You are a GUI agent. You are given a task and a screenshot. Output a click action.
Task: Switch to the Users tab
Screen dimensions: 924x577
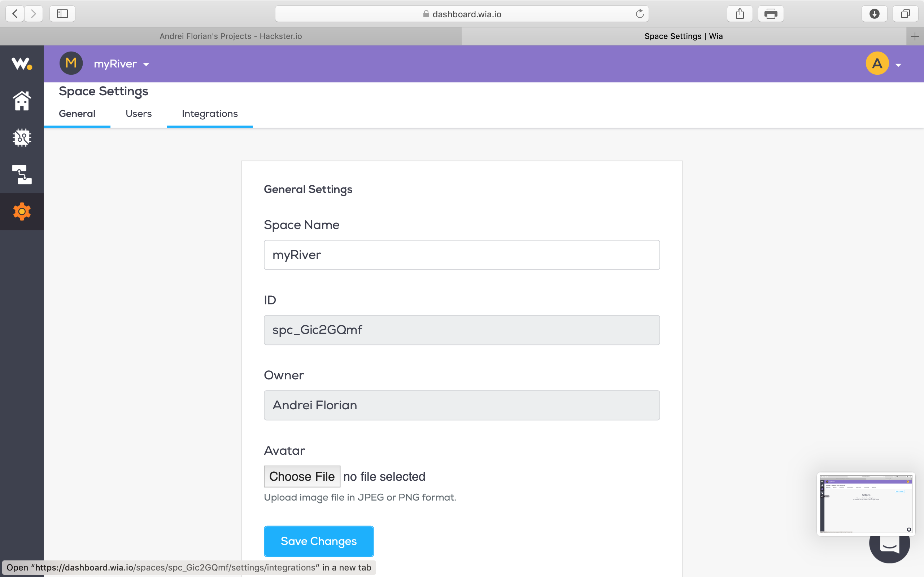[x=139, y=114]
